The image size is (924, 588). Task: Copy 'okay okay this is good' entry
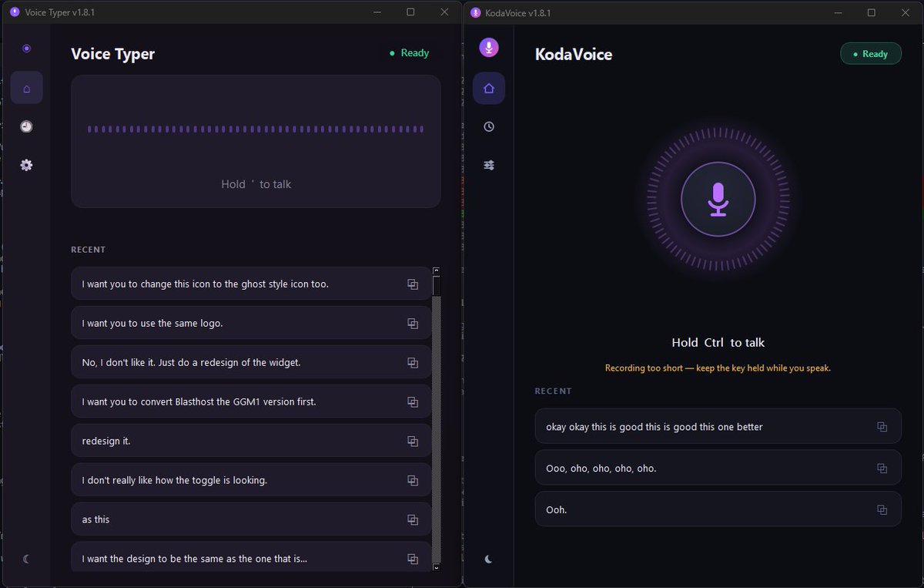click(882, 427)
